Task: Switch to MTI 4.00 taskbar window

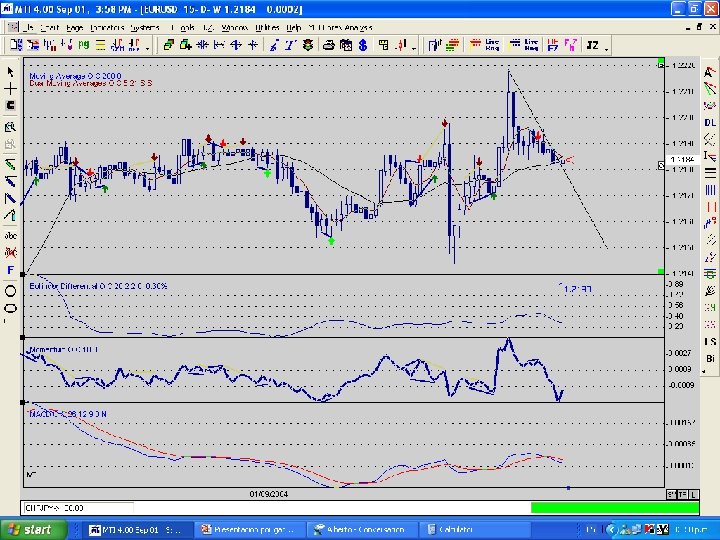Action: [138, 529]
